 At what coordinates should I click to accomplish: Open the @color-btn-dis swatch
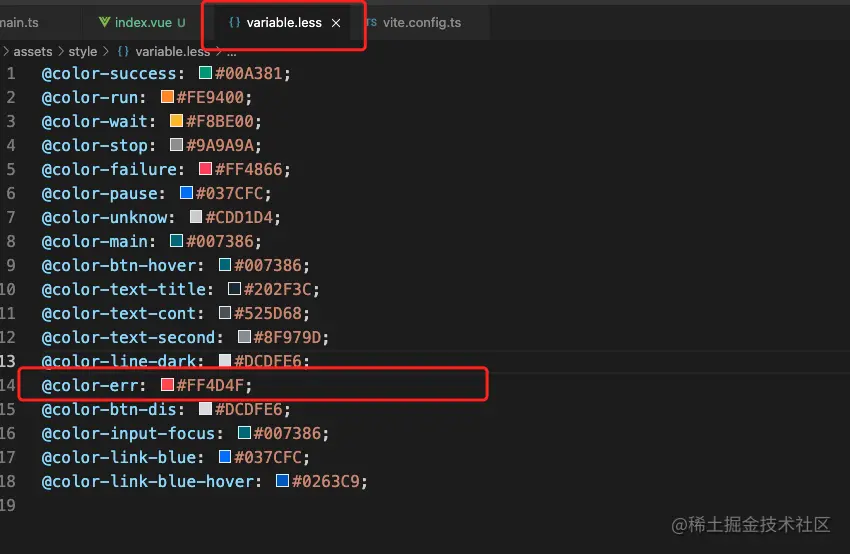point(205,409)
